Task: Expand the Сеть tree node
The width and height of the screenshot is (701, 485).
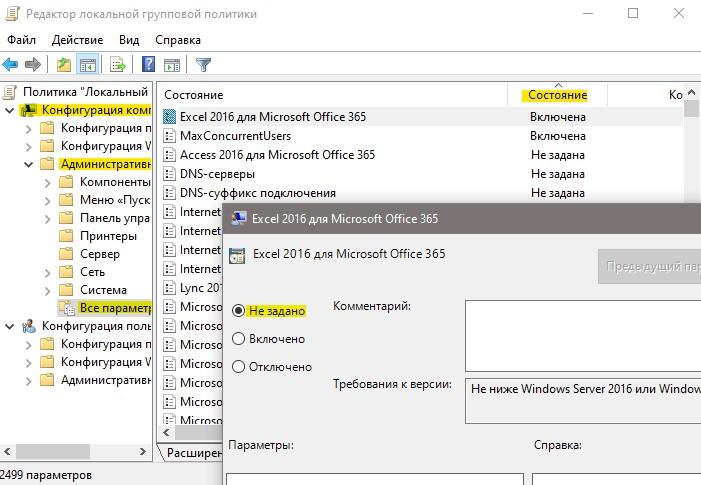Action: pos(48,272)
